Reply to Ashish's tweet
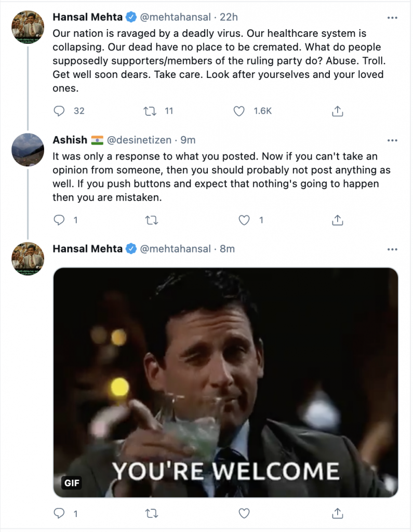 point(60,220)
